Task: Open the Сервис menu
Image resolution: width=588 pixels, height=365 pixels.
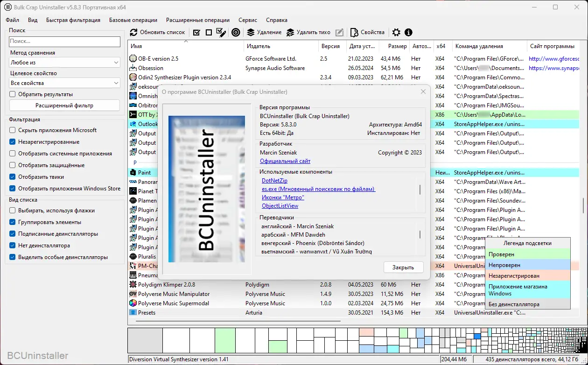Action: 248,20
